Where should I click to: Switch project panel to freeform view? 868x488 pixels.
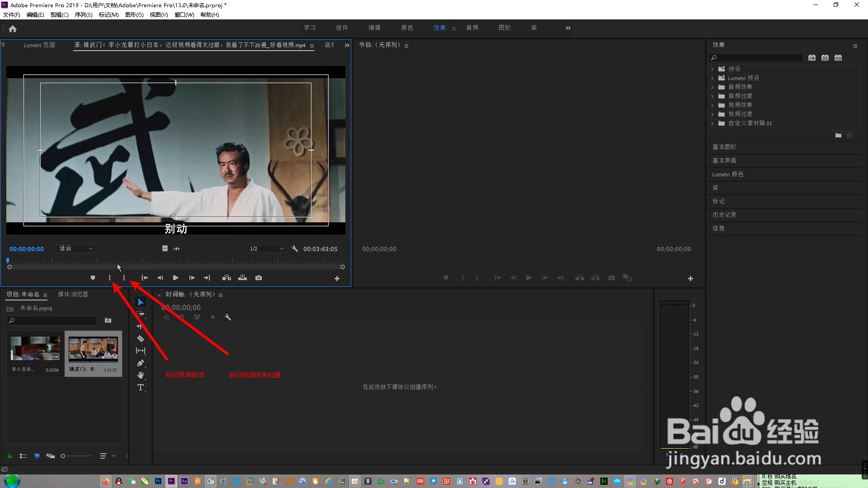coord(51,456)
